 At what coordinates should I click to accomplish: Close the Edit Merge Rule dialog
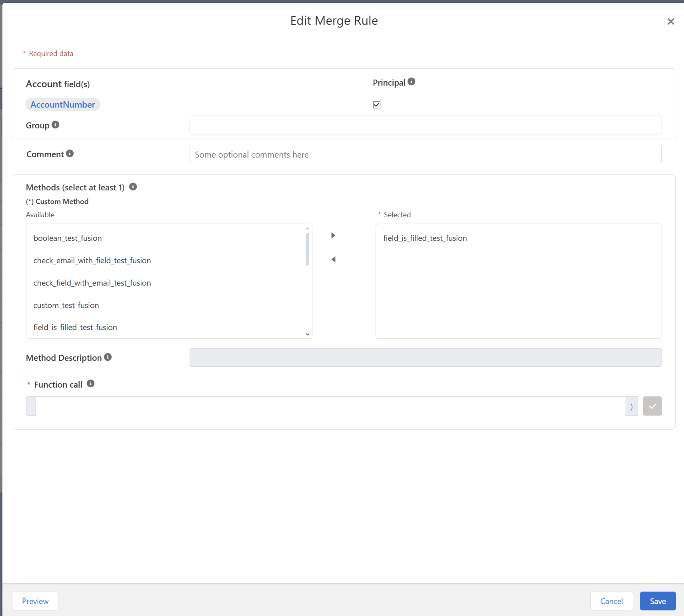coord(670,21)
